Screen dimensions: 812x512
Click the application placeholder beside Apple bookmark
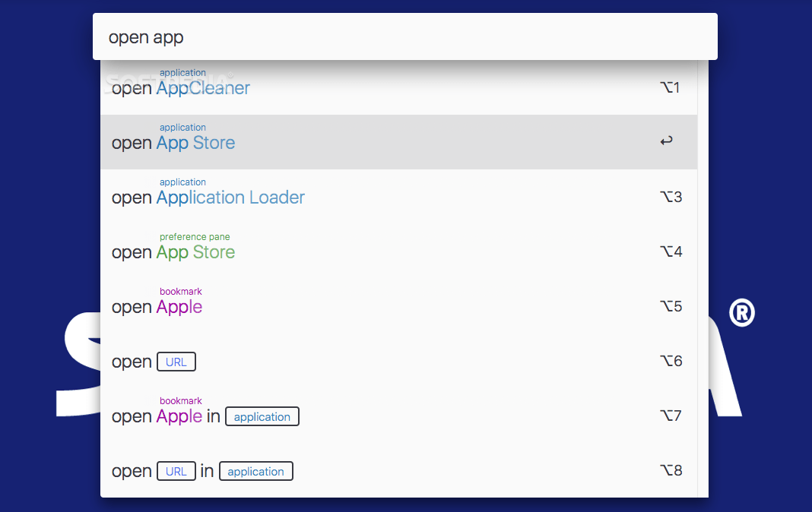tap(262, 416)
